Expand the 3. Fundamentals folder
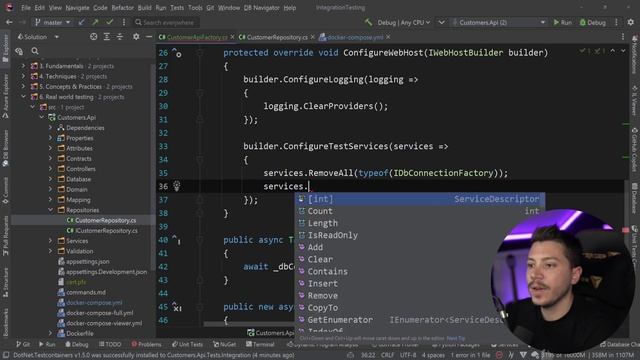640x360 pixels. point(23,66)
